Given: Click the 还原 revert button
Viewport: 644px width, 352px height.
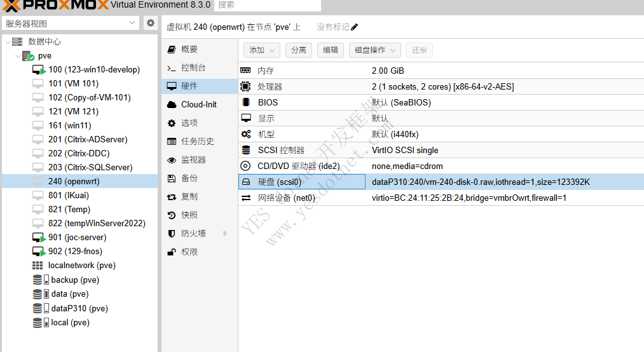Looking at the screenshot, I should tap(420, 50).
